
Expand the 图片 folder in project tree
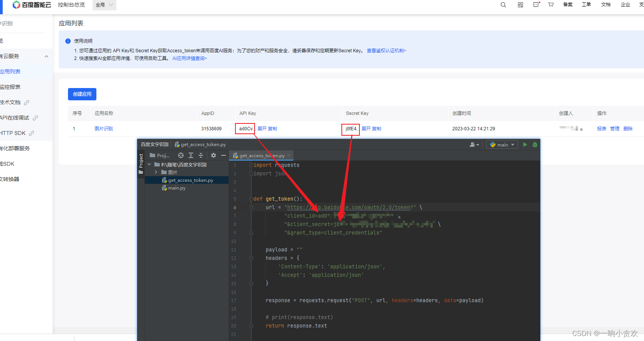point(156,172)
